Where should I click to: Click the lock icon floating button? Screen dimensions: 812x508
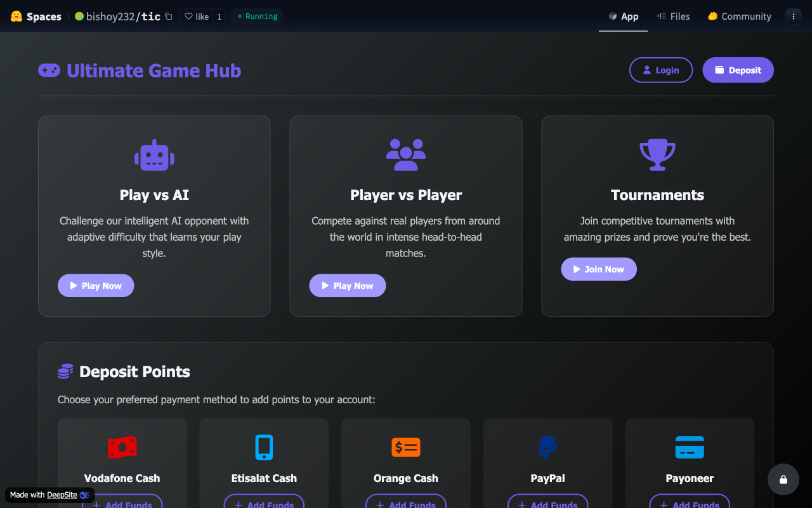pyautogui.click(x=783, y=479)
